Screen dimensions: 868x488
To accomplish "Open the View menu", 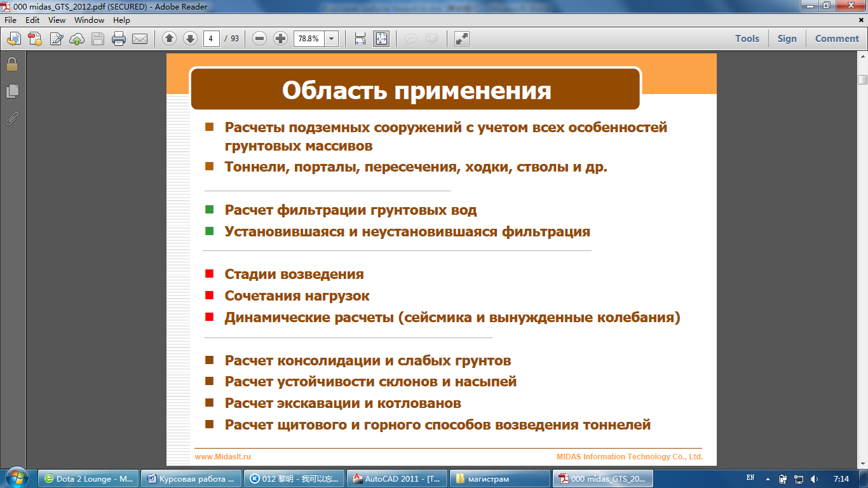I will [57, 20].
